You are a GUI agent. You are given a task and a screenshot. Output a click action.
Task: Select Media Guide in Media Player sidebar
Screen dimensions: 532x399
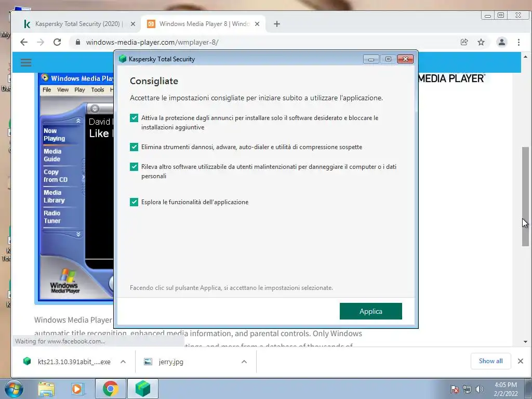pyautogui.click(x=52, y=155)
